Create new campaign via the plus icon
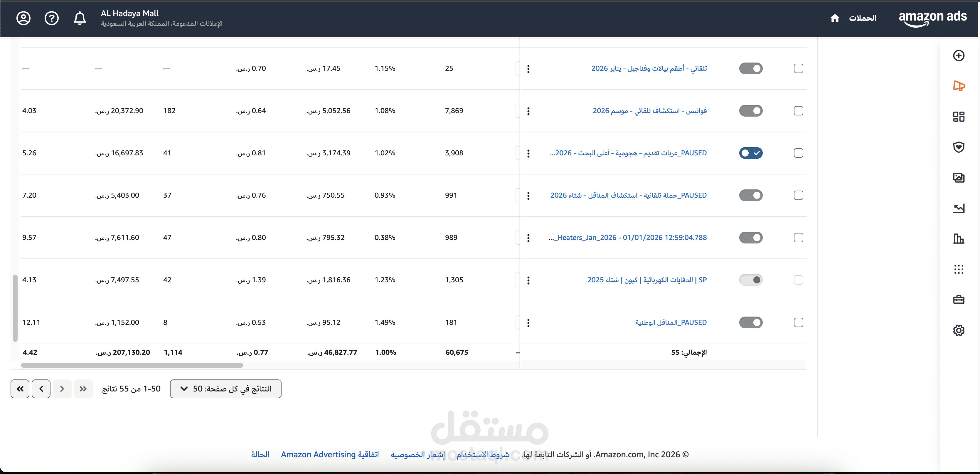This screenshot has height=474, width=980. [x=959, y=55]
